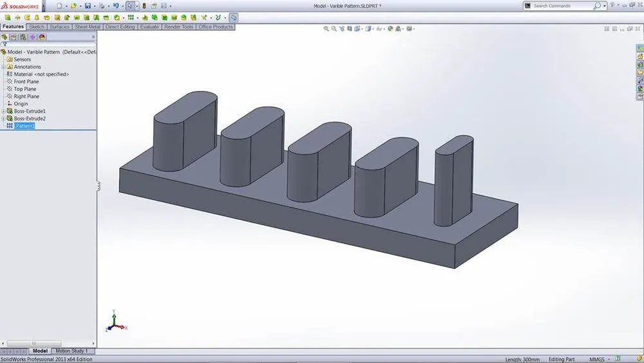This screenshot has width=644, height=363.
Task: Switch to the PropertyManager panel tab
Action: [x=14, y=37]
